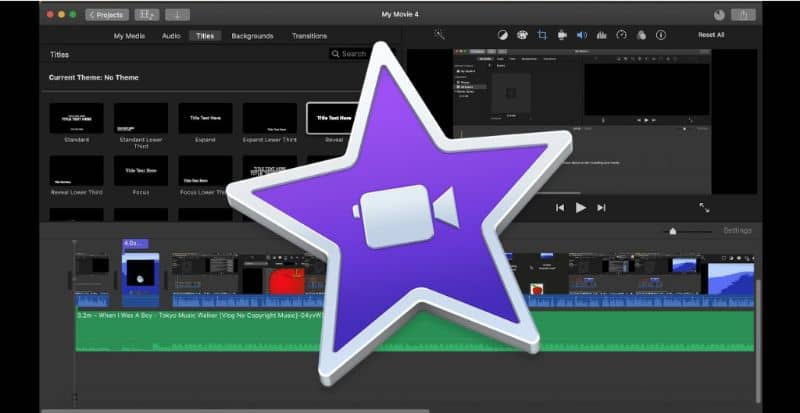
Task: Open the Color Correction palette tool
Action: click(522, 35)
